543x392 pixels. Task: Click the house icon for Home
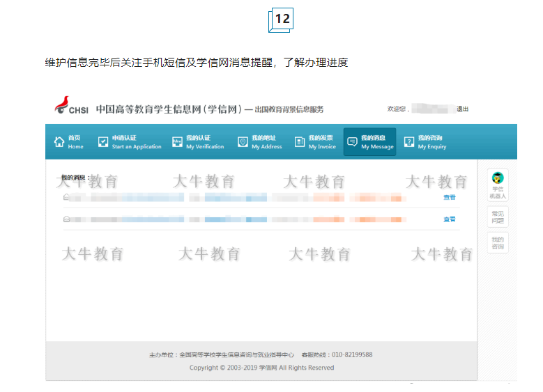tap(59, 142)
